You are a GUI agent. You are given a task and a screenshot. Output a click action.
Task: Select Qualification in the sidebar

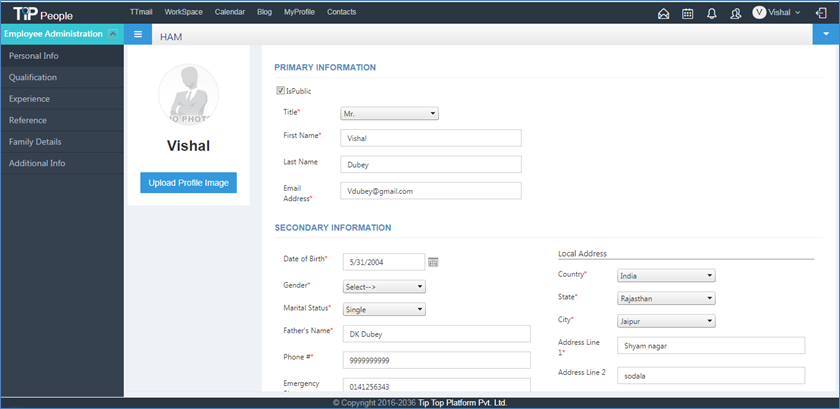tap(62, 77)
